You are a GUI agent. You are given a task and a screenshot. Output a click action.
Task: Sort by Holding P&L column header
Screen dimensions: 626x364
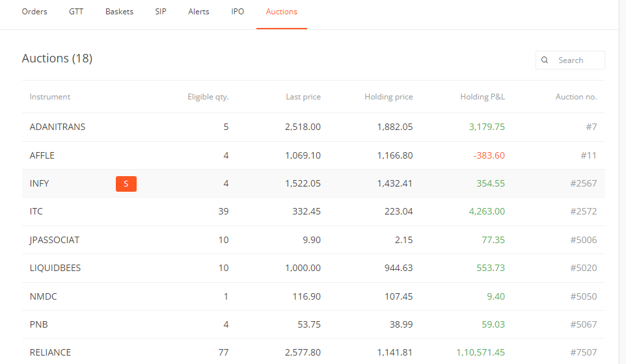click(x=482, y=97)
